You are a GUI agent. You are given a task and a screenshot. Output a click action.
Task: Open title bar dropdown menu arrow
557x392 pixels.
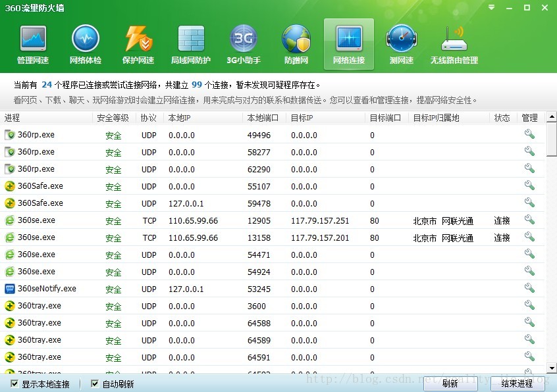pyautogui.click(x=491, y=7)
